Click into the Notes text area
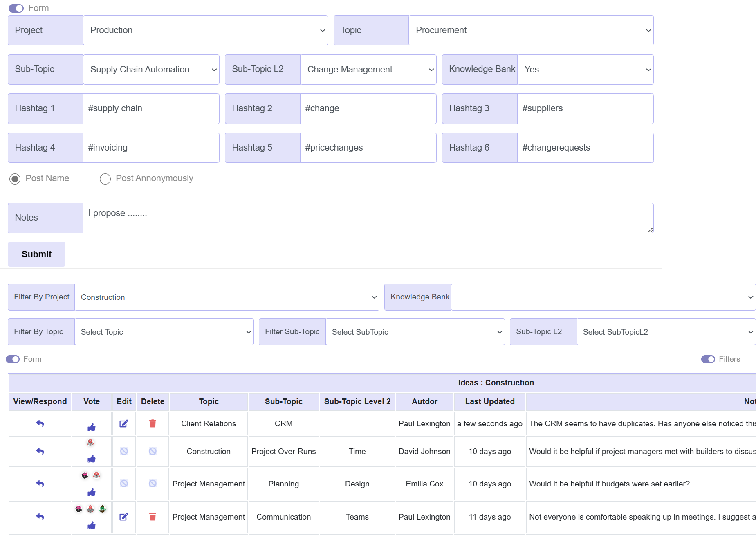The height and width of the screenshot is (538, 756). click(368, 218)
